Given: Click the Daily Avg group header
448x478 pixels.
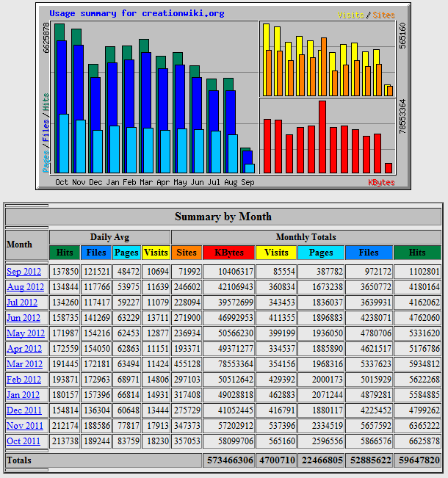Looking at the screenshot, I should 110,237.
